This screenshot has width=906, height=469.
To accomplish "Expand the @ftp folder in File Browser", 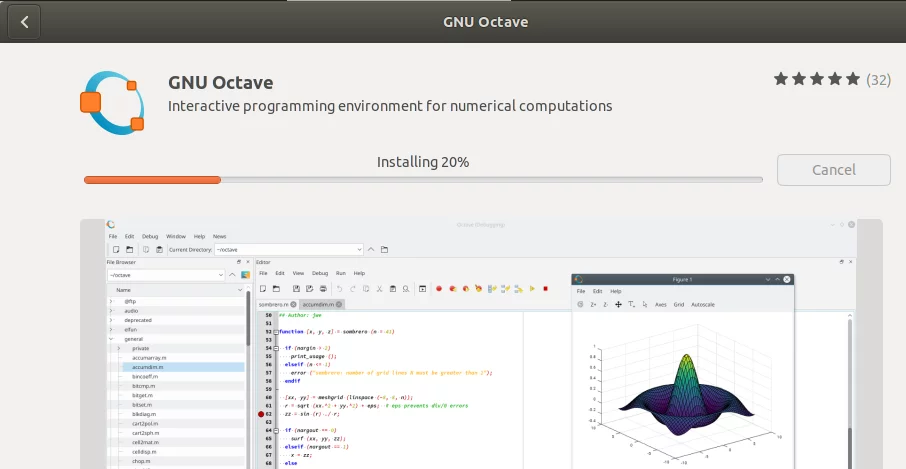I will pyautogui.click(x=112, y=302).
